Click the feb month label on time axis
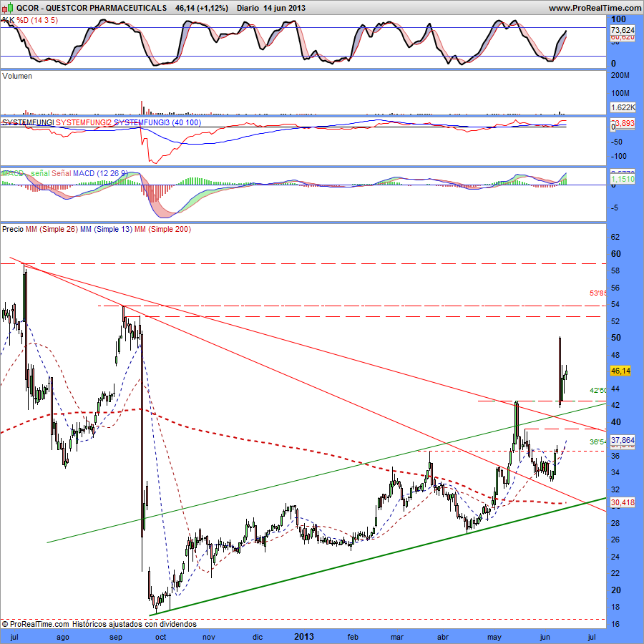Viewport: 644px width, 644px height. [x=353, y=637]
